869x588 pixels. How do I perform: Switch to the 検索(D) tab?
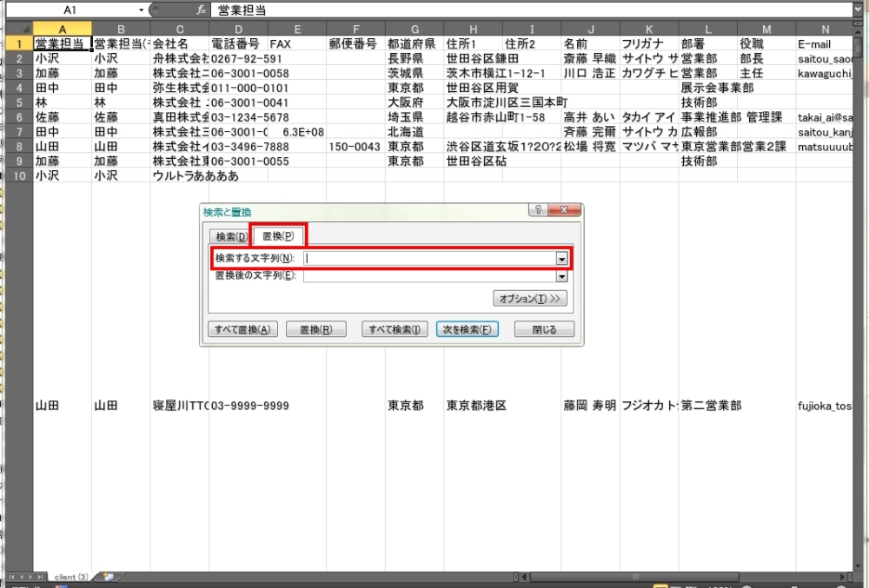231,236
